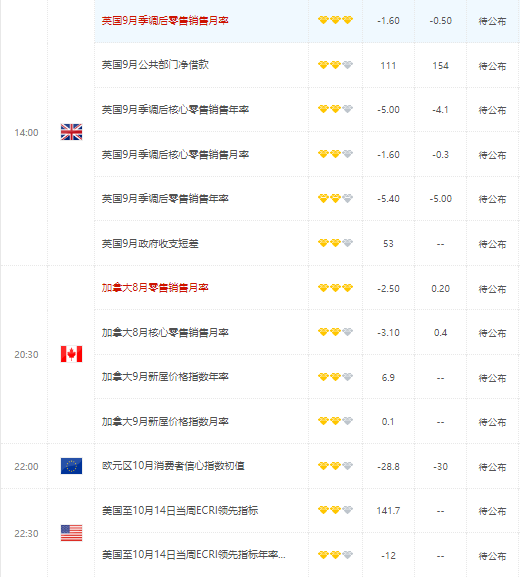
Task: Click forecast value 154 for 公共部门净借款
Action: [441, 66]
